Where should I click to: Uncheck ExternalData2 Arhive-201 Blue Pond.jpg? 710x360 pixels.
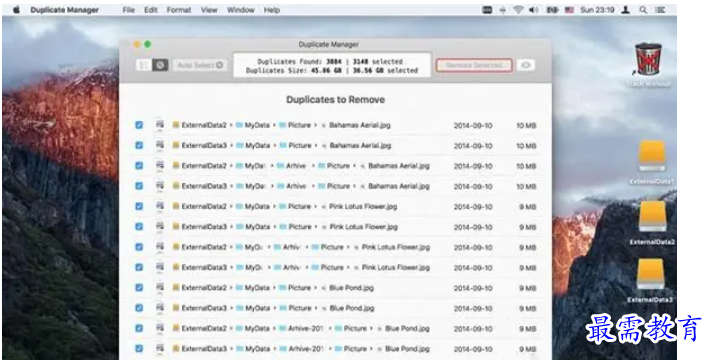[x=139, y=328]
